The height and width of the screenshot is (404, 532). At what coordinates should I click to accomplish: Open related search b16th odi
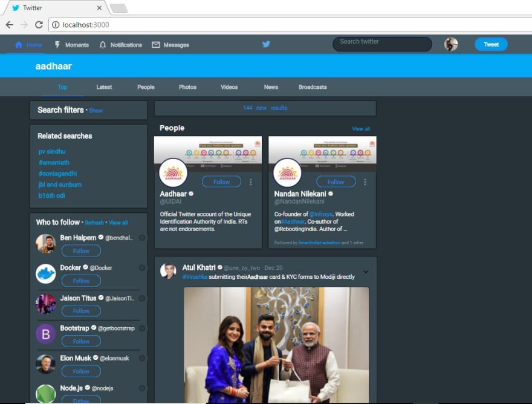pos(51,195)
